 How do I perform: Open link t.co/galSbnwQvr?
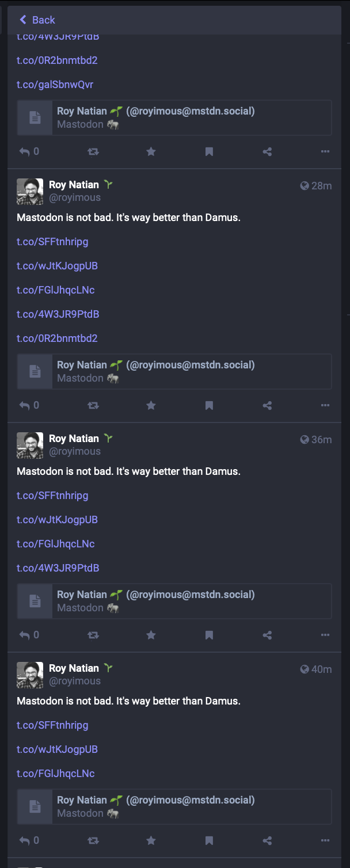[55, 85]
